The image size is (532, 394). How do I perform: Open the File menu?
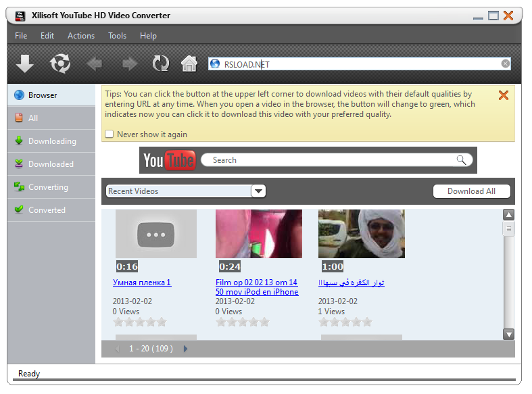[x=21, y=36]
